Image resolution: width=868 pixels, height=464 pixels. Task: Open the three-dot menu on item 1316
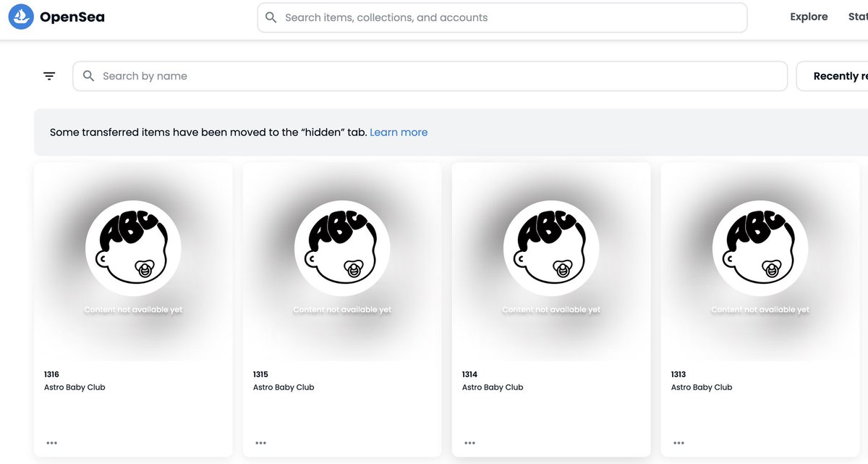pos(52,443)
